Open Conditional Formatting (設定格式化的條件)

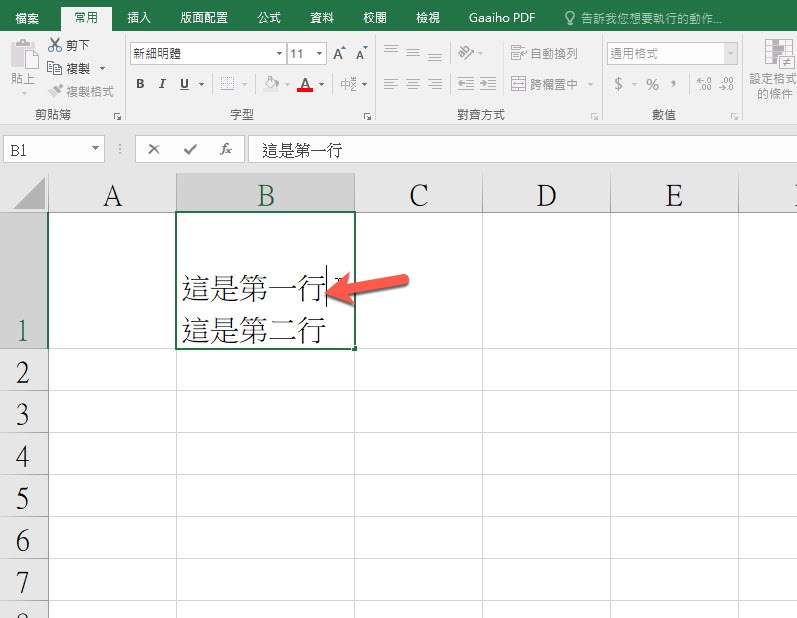[775, 69]
